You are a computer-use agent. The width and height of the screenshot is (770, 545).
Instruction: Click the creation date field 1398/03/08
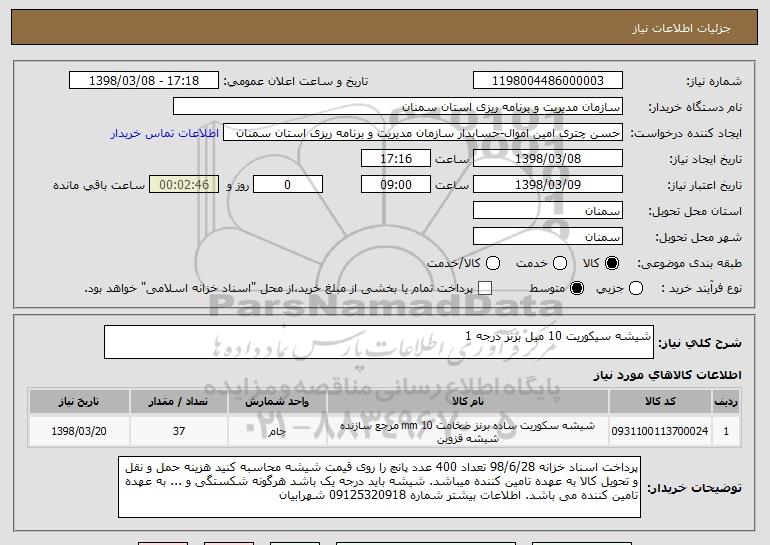[548, 159]
